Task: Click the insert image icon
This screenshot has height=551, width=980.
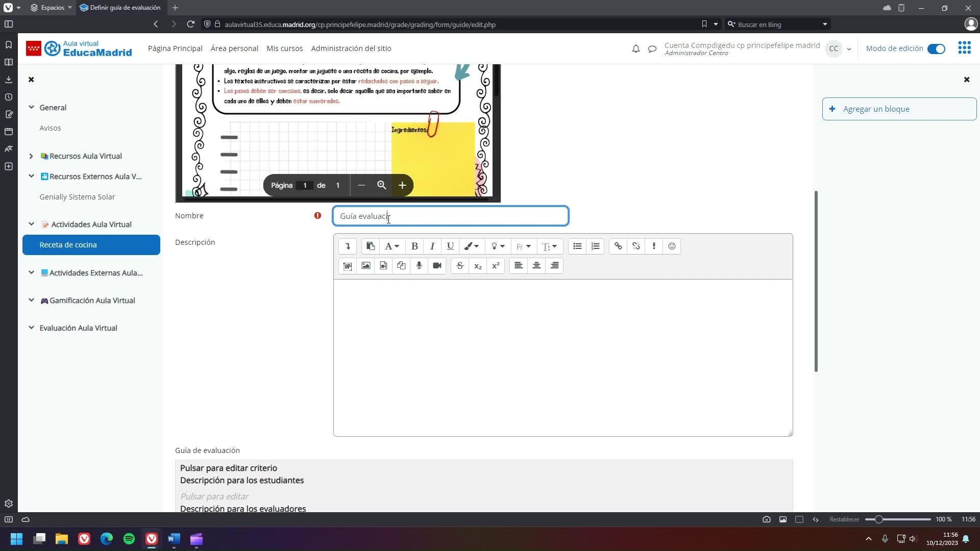Action: point(365,266)
